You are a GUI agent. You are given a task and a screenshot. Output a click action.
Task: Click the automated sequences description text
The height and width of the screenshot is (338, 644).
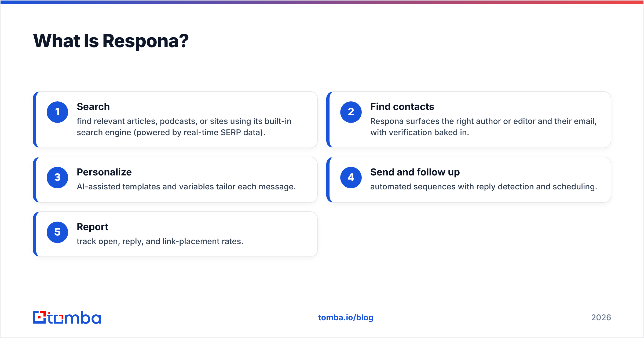click(484, 187)
